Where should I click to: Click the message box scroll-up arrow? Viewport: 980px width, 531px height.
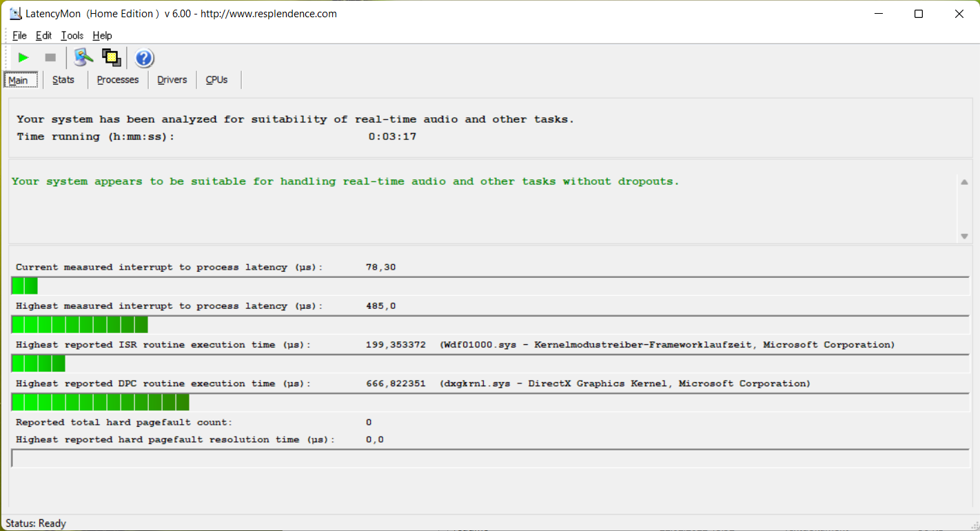click(964, 182)
